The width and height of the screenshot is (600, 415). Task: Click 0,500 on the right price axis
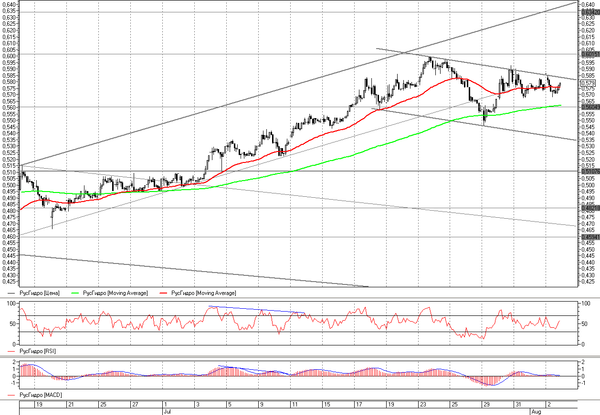(588, 185)
